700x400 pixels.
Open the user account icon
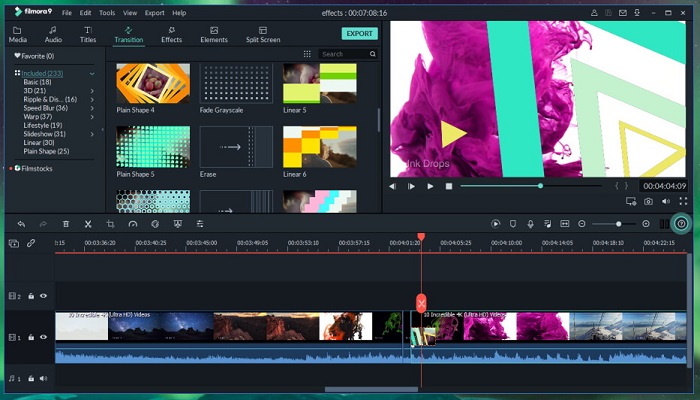pyautogui.click(x=594, y=13)
